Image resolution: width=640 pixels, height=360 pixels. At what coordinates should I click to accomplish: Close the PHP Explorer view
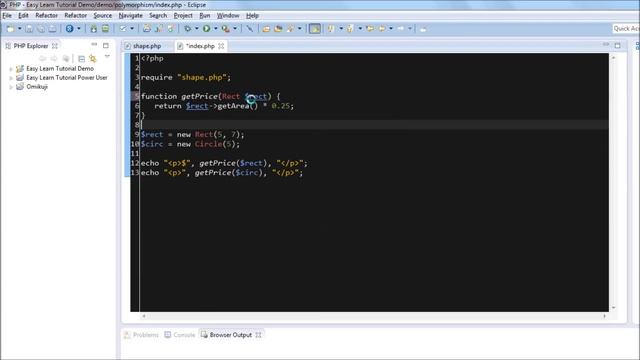tap(55, 46)
